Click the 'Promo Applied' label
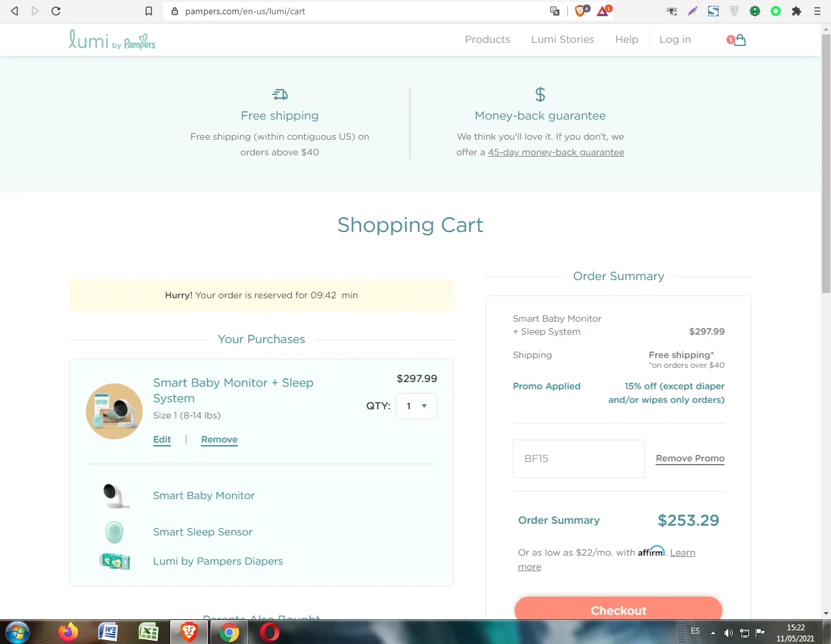The width and height of the screenshot is (831, 644). coord(546,386)
